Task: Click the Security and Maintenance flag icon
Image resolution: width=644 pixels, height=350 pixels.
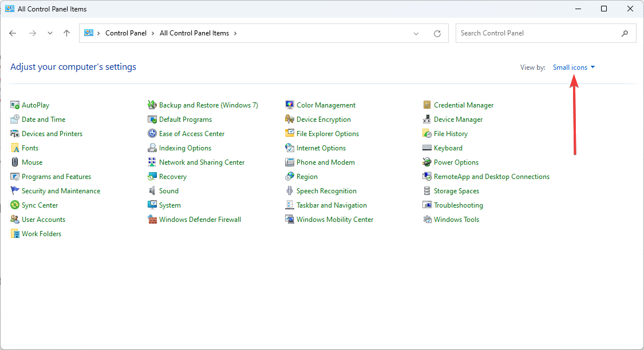Action: tap(15, 191)
